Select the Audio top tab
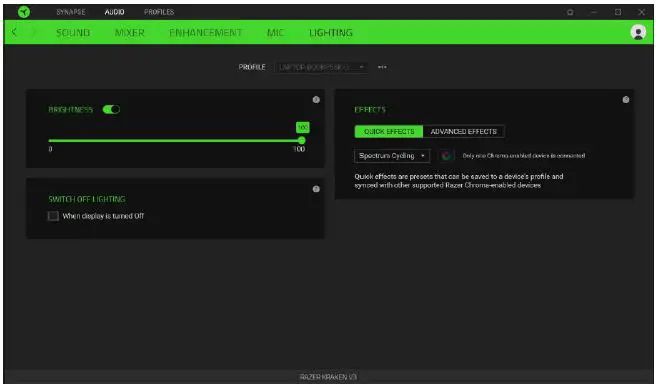The image size is (661, 392). tap(114, 12)
